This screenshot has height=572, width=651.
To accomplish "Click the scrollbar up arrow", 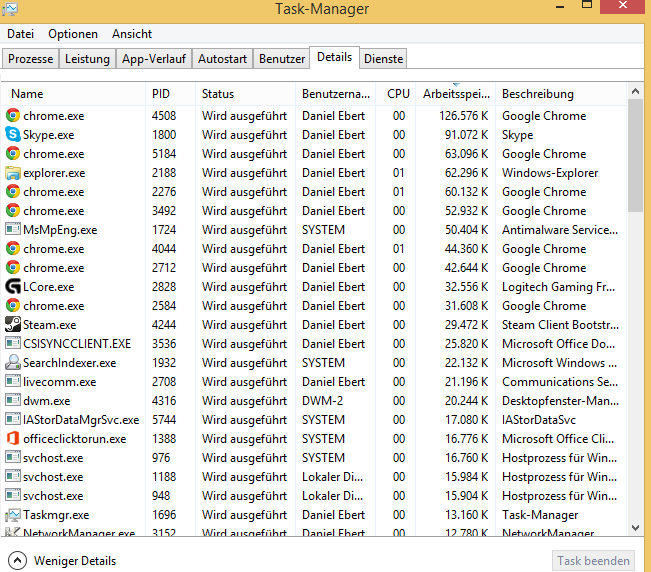I will [x=635, y=91].
